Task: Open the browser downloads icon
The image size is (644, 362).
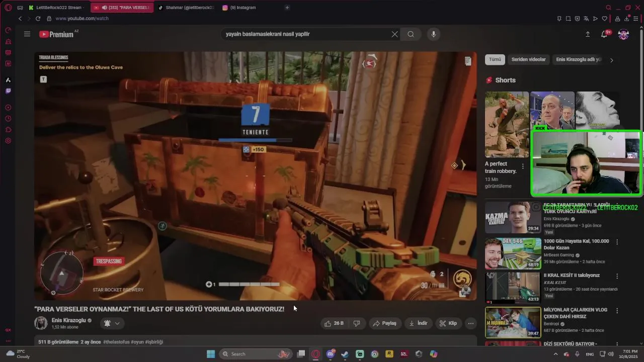Action: [627, 19]
